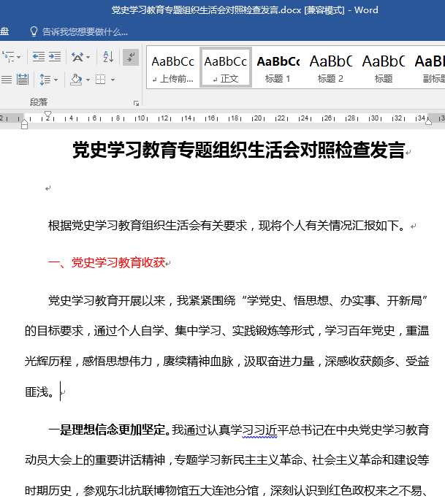The width and height of the screenshot is (445, 504).
Task: Apply the 标题 style
Action: tap(384, 68)
